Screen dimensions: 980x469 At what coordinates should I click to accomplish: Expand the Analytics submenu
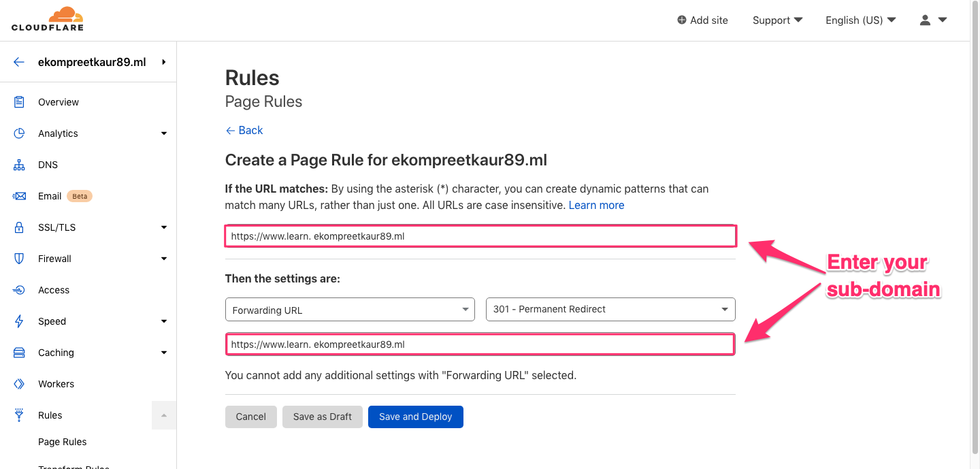[163, 133]
